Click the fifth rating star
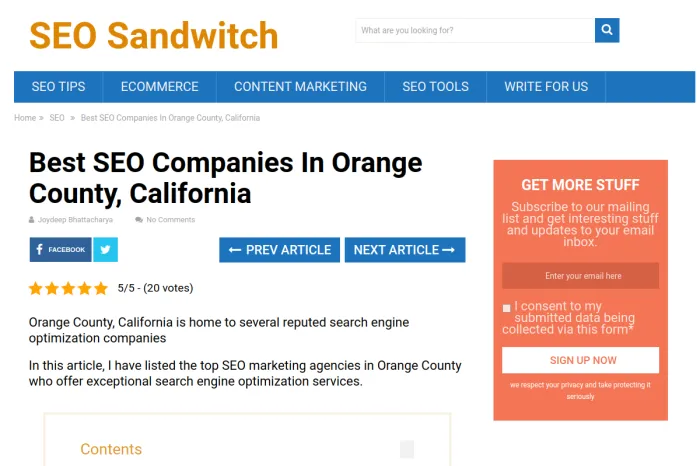This screenshot has width=700, height=466. (x=101, y=288)
